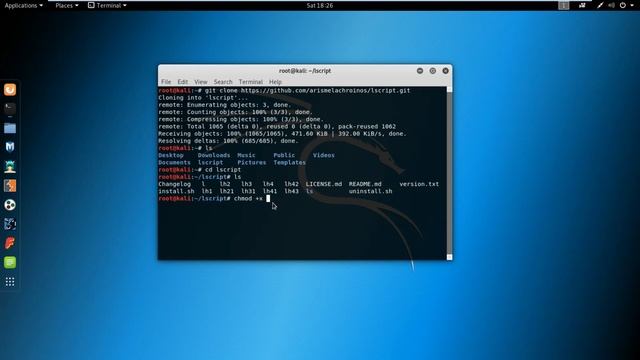Expand system menu arrow at top right
Image resolution: width=640 pixels, height=360 pixels.
pos(632,5)
